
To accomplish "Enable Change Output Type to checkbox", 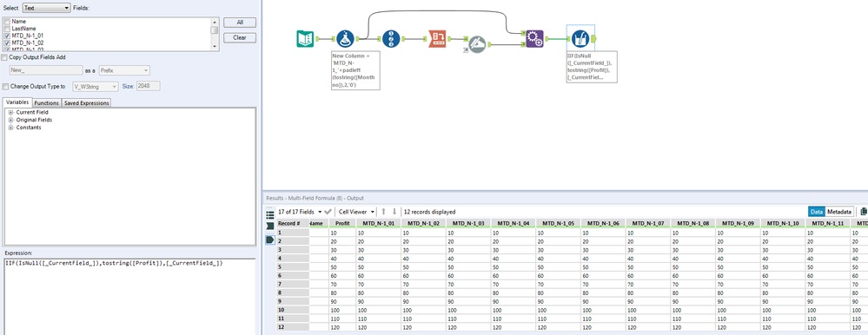I will point(5,86).
